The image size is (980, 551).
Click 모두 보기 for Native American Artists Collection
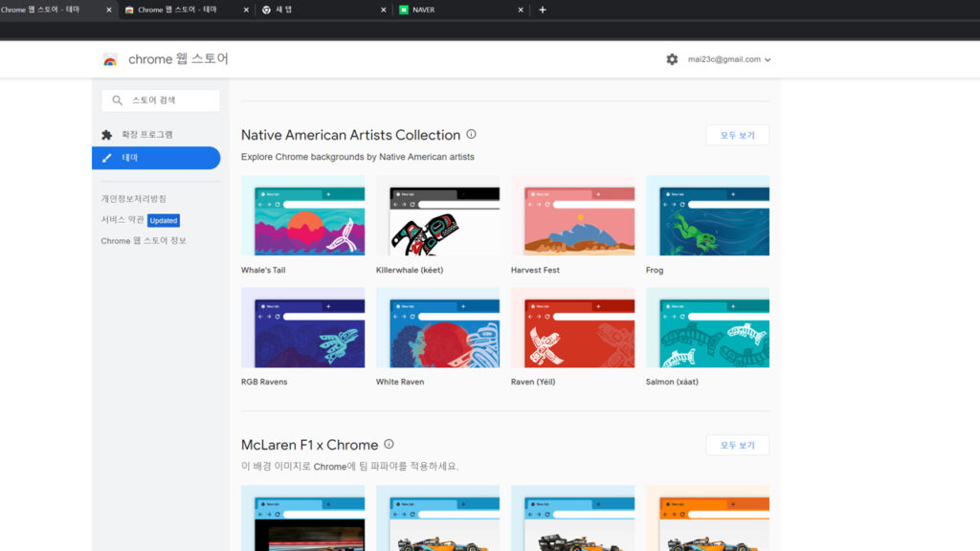(738, 135)
